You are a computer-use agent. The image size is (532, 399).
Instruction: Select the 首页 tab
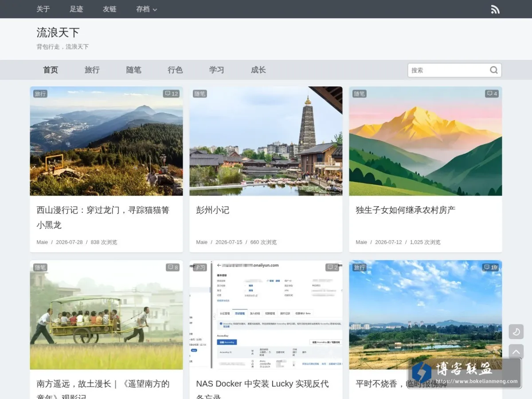pyautogui.click(x=51, y=70)
